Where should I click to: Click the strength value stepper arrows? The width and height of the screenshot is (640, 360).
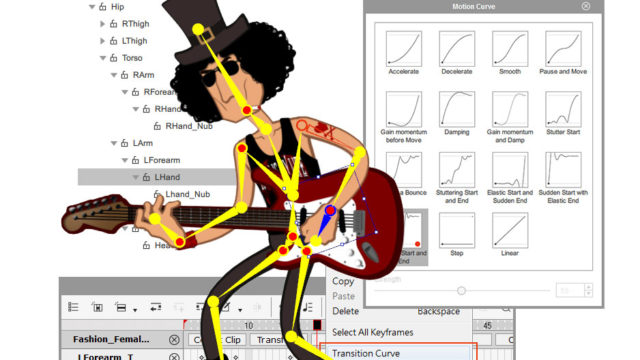tap(589, 290)
